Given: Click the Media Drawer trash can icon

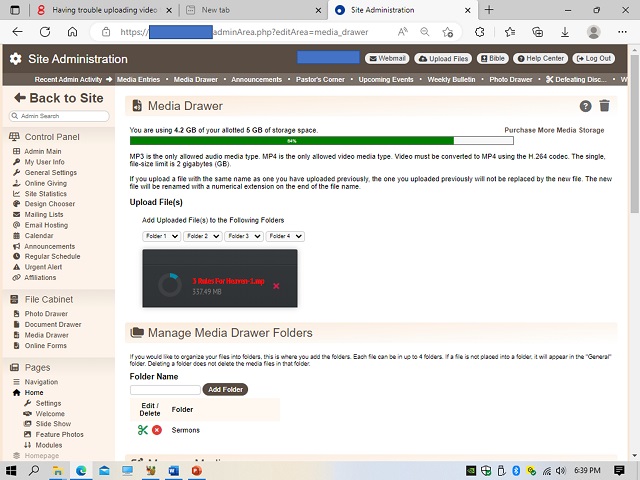Looking at the screenshot, I should click(x=604, y=106).
